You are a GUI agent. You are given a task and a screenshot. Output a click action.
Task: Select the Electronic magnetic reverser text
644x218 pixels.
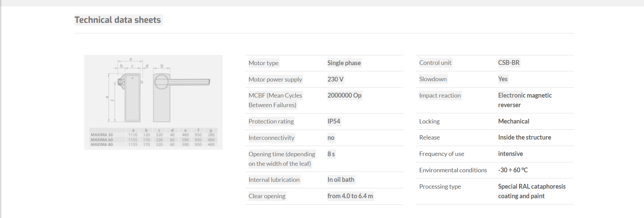click(x=525, y=100)
